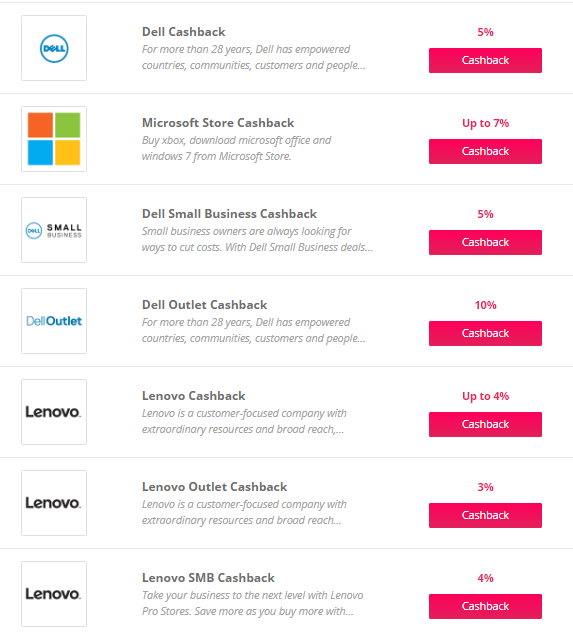Click Cashback button for Microsoft Store
Image resolution: width=573 pixels, height=639 pixels.
pyautogui.click(x=485, y=151)
